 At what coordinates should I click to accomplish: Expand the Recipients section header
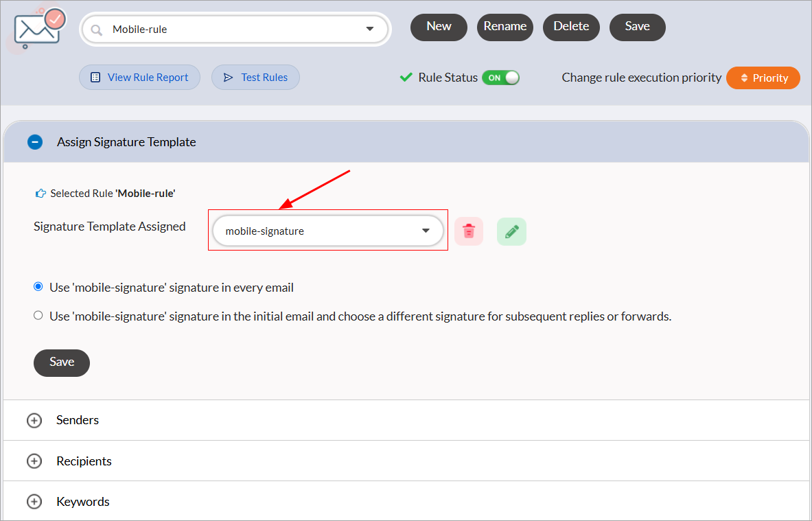(84, 461)
